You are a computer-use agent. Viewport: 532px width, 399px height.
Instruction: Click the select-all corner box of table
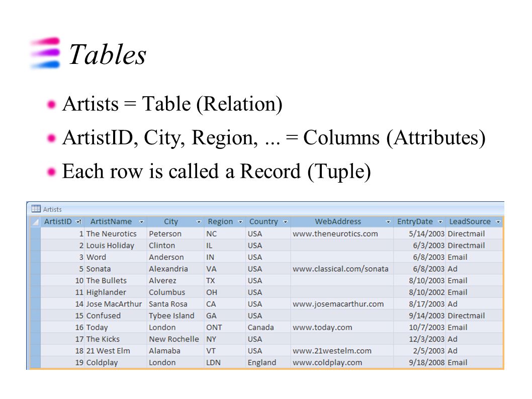(35, 222)
